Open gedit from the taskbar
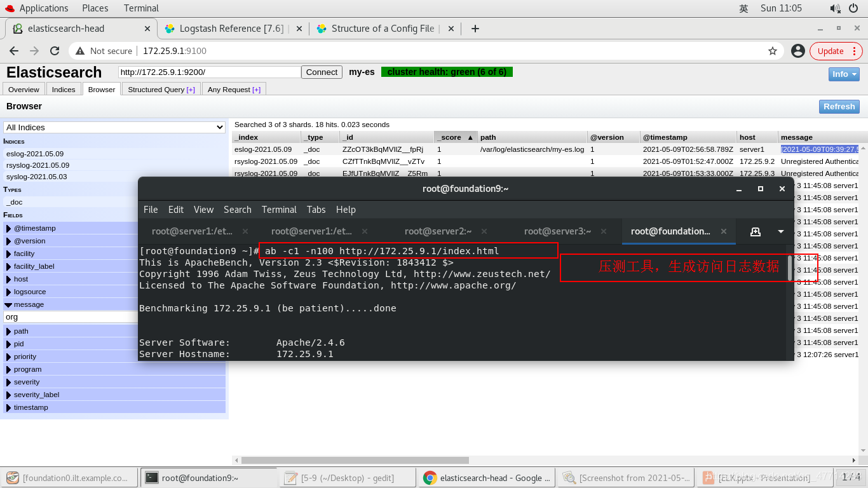 point(347,478)
